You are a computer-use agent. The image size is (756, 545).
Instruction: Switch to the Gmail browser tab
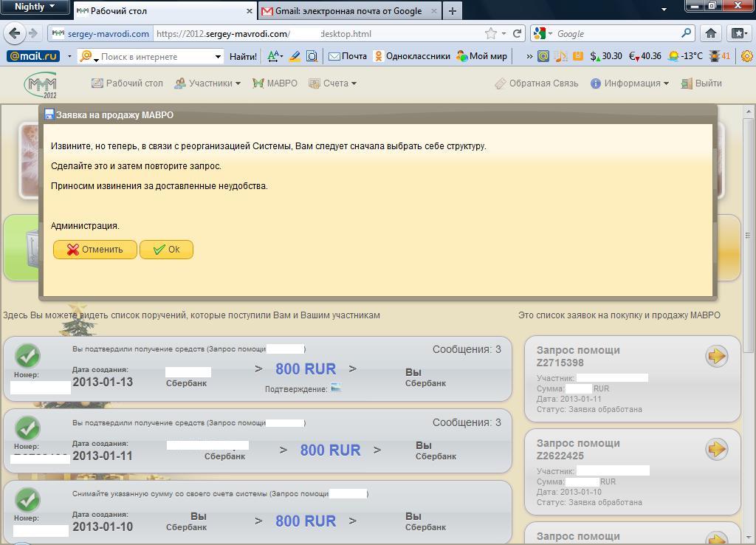pyautogui.click(x=349, y=10)
